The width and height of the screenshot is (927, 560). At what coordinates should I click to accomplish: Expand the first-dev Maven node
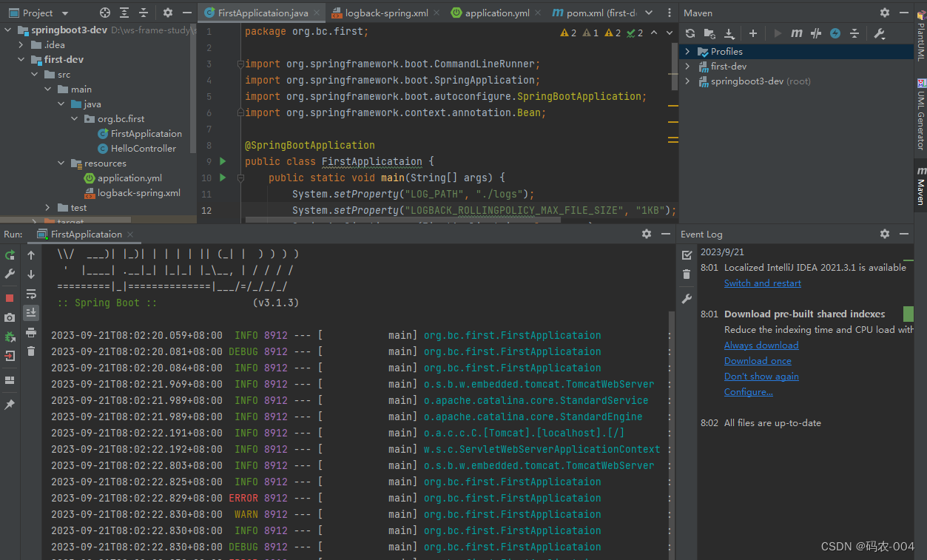pyautogui.click(x=687, y=66)
